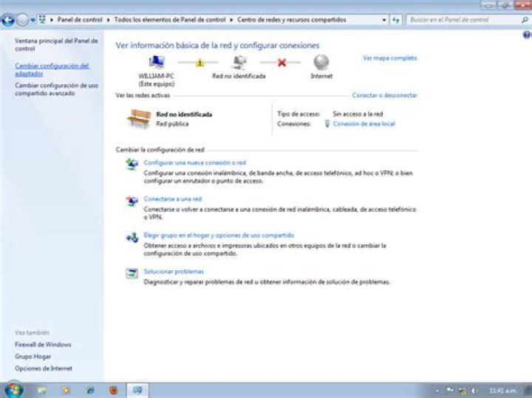Open 'Ver mapa completo' link
The image size is (532, 398).
point(390,58)
